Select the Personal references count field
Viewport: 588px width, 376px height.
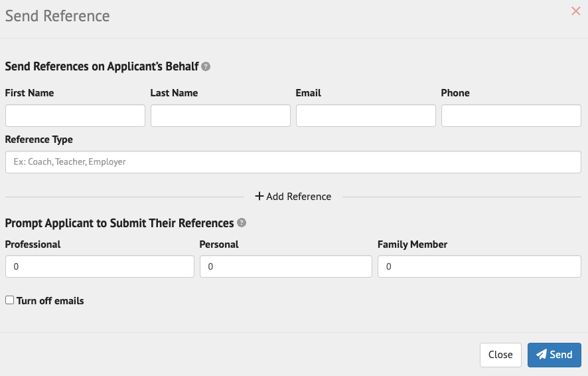click(285, 266)
